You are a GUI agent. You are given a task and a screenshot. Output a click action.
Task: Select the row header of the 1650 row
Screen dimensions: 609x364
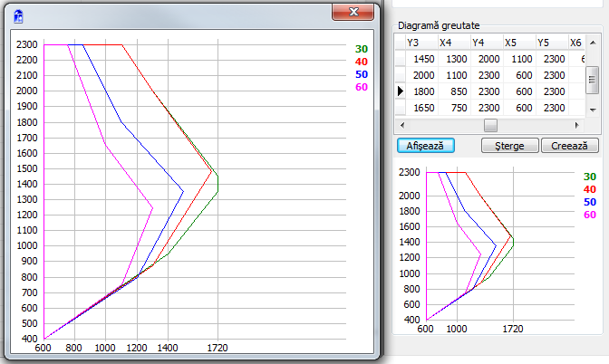coord(400,108)
